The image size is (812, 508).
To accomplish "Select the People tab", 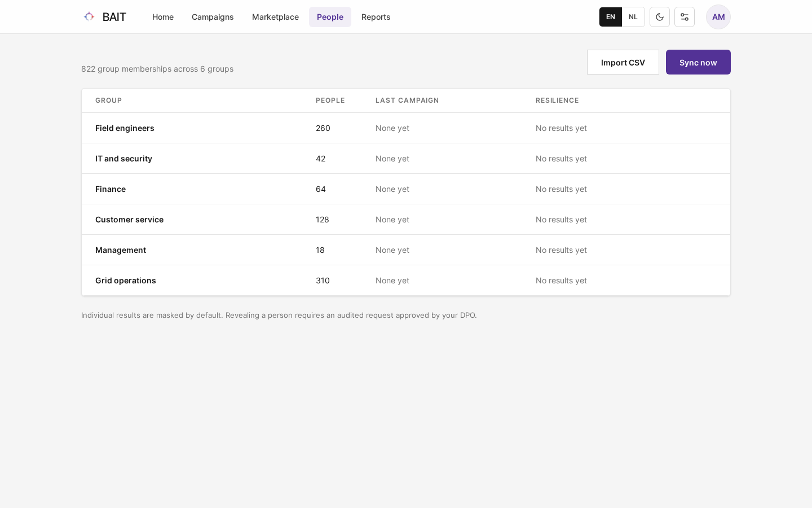I will (330, 17).
